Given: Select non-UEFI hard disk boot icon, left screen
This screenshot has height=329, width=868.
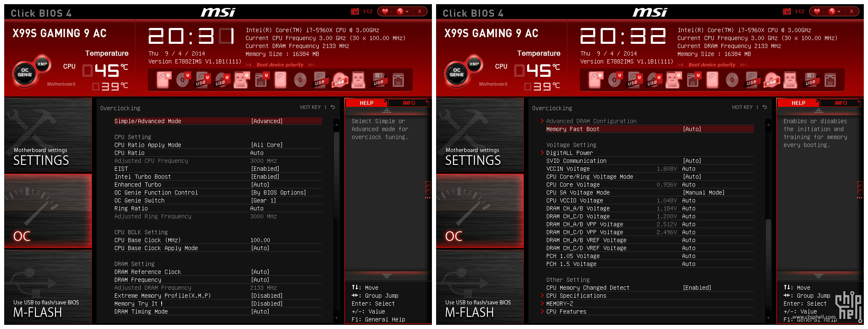Looking at the screenshot, I should click(x=281, y=80).
